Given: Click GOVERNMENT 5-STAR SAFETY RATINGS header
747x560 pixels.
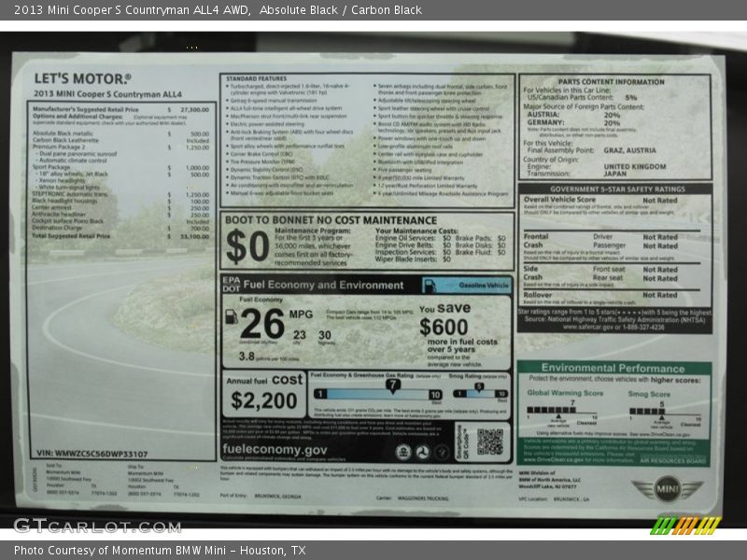Looking at the screenshot, I should pos(617,189).
